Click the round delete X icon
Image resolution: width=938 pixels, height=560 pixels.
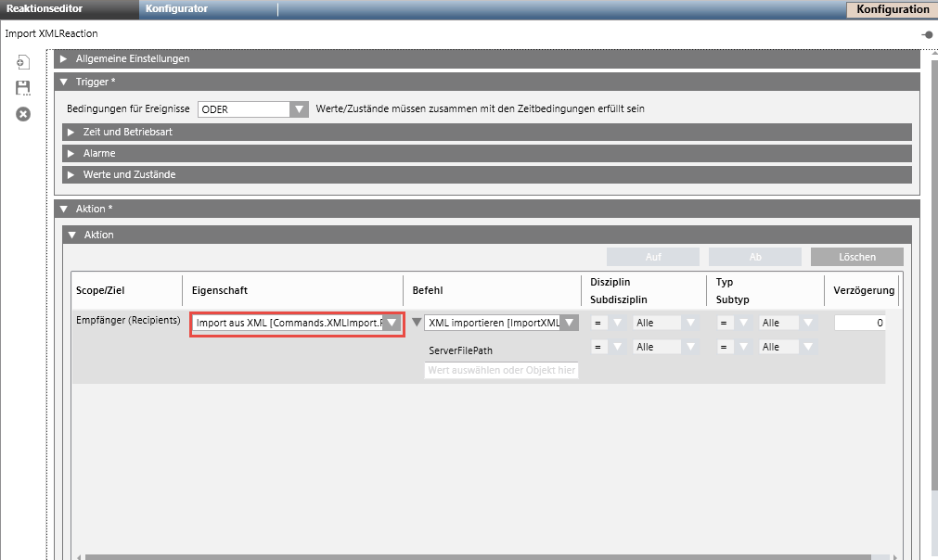tap(23, 114)
